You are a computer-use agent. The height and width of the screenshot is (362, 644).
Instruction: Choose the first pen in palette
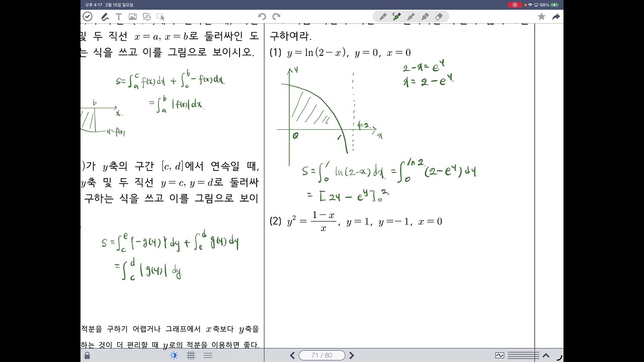click(383, 17)
